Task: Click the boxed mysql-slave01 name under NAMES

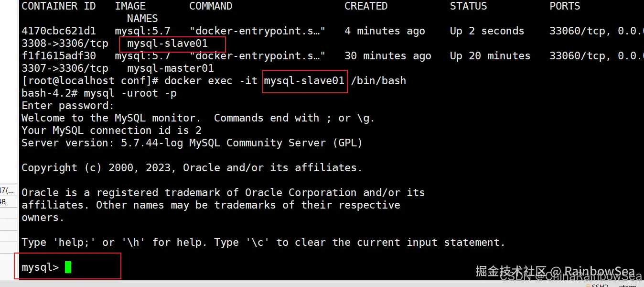Action: (167, 44)
